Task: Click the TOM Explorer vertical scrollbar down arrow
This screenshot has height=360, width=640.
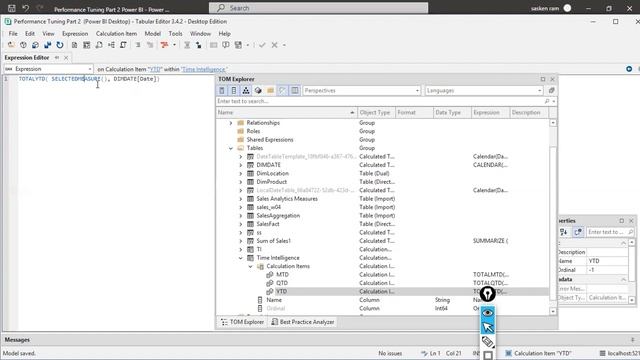Action: pyautogui.click(x=553, y=311)
